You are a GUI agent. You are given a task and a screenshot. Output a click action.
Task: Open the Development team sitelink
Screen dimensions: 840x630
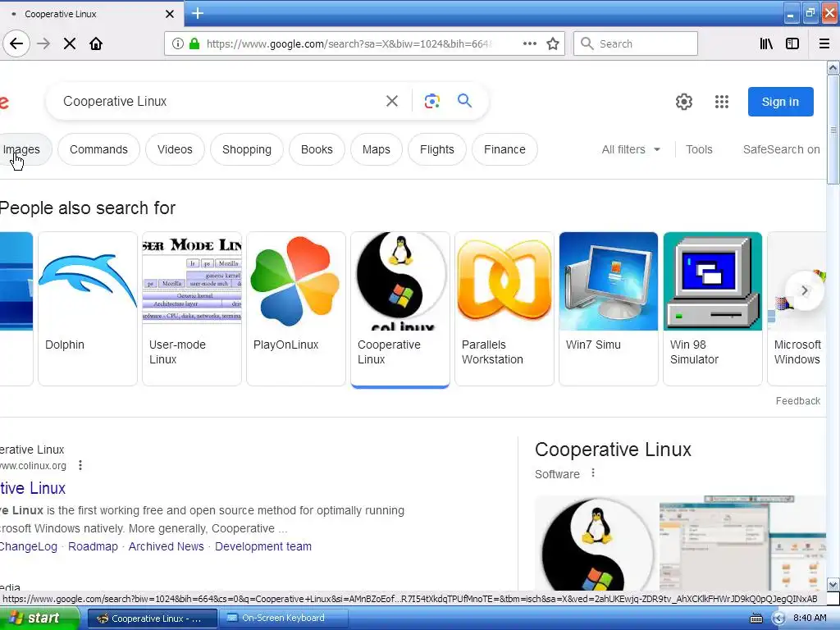(263, 546)
